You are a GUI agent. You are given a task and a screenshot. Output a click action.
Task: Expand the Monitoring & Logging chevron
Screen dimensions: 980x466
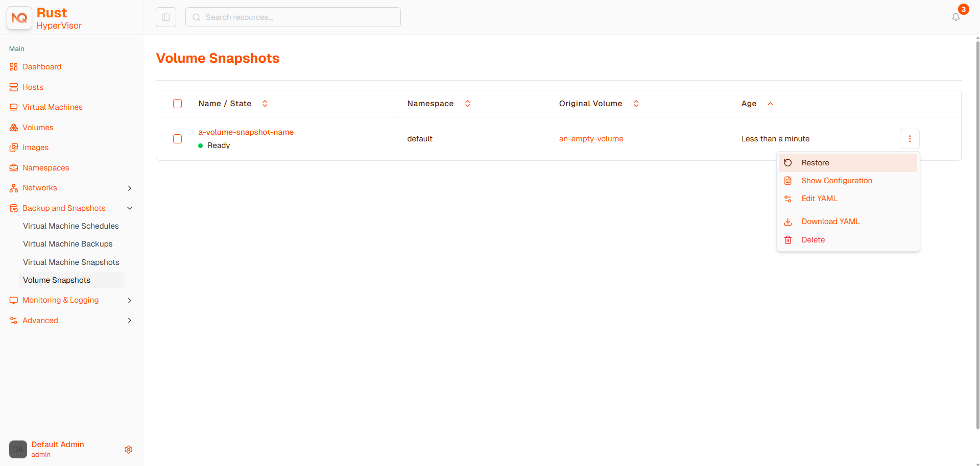tap(130, 301)
